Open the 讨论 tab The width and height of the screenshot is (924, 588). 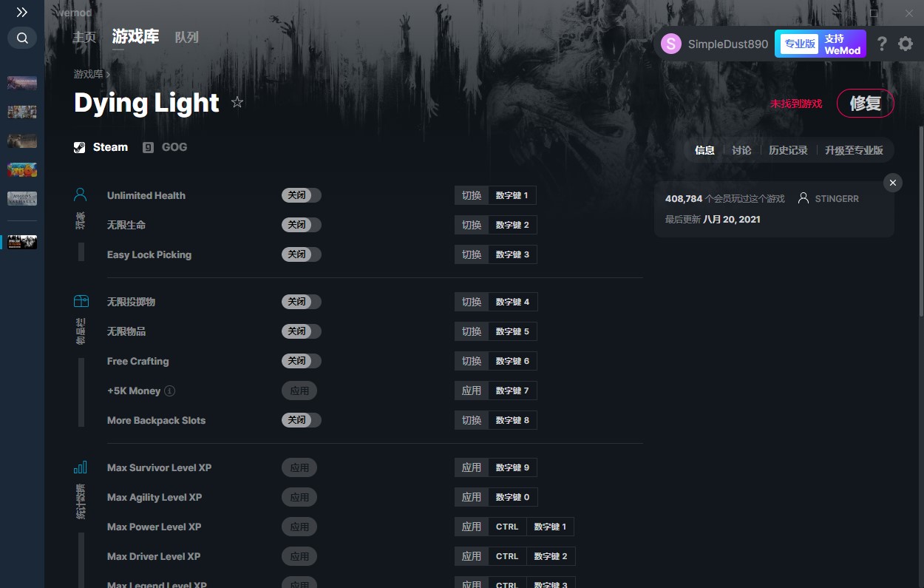click(x=741, y=150)
